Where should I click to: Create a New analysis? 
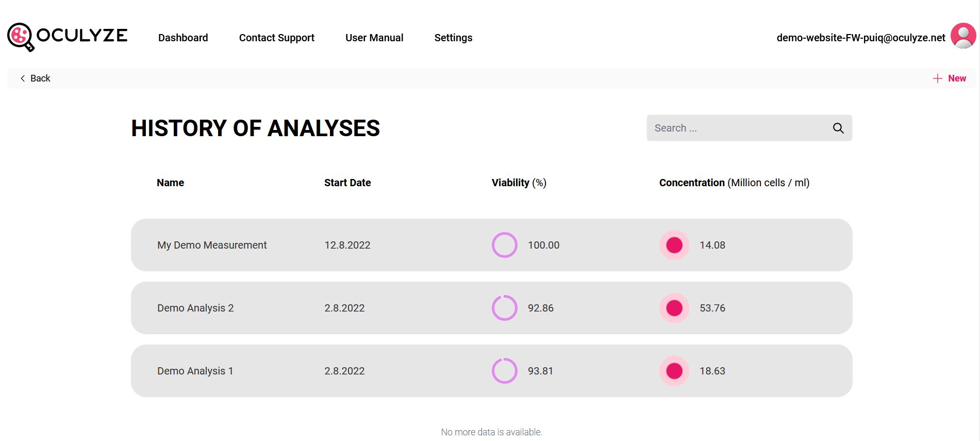(x=950, y=78)
